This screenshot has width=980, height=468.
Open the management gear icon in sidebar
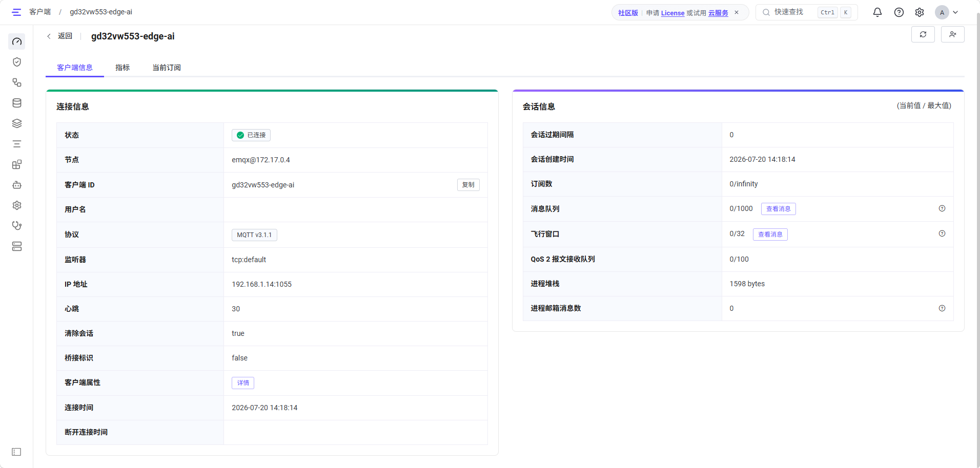pyautogui.click(x=17, y=205)
